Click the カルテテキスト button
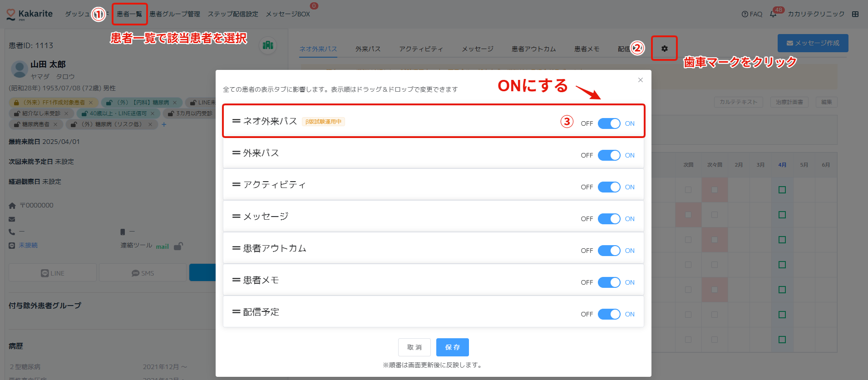Screen dimensions: 868x380 coord(739,102)
